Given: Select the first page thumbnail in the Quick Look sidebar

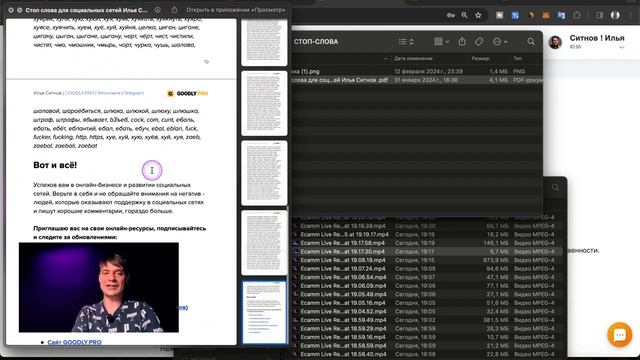Looking at the screenshot, I should pos(264,42).
